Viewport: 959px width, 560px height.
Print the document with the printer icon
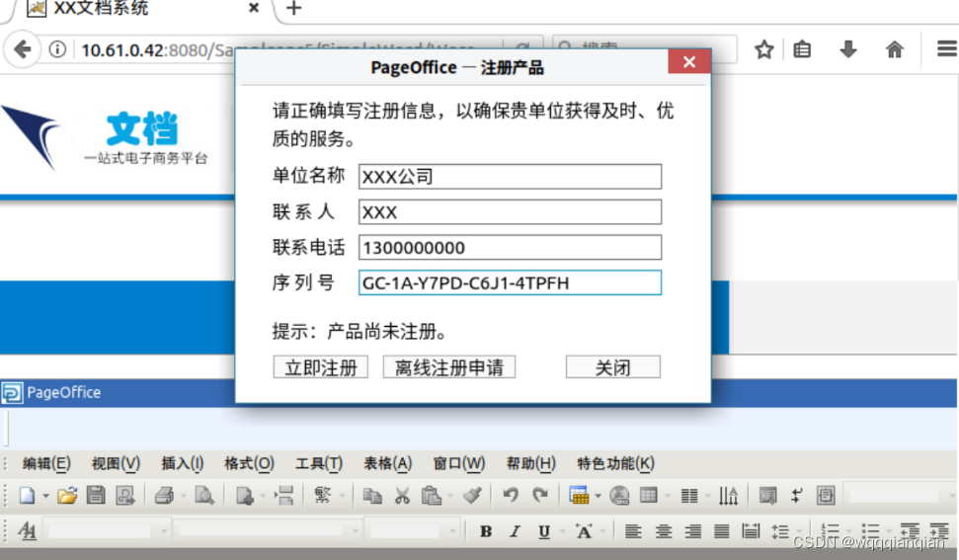pyautogui.click(x=164, y=495)
